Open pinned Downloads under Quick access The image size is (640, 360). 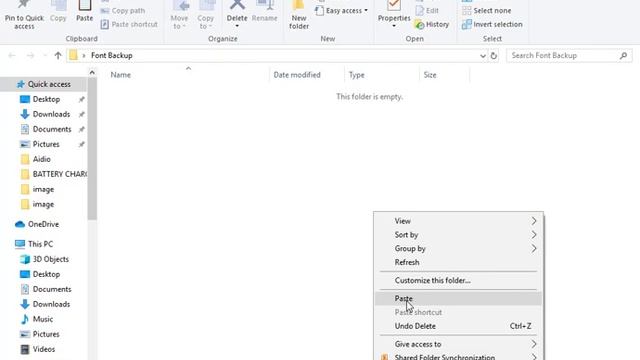click(51, 114)
